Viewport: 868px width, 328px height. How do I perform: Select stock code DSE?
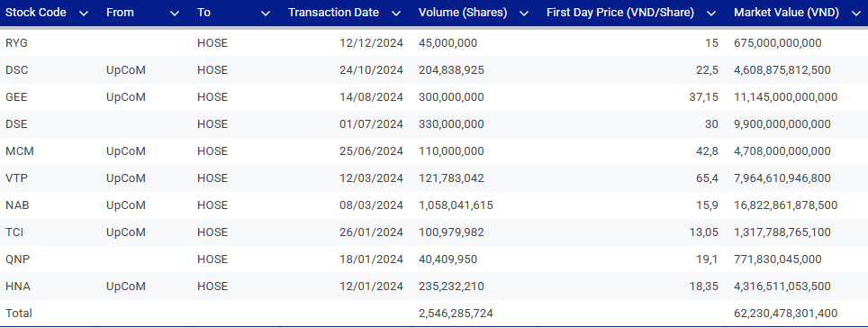tap(16, 124)
